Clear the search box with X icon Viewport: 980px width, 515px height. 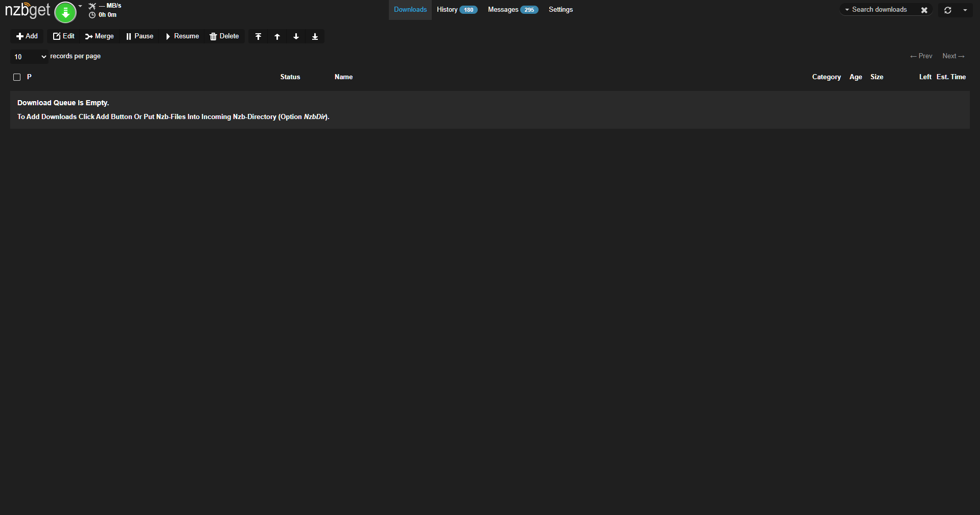pos(924,10)
